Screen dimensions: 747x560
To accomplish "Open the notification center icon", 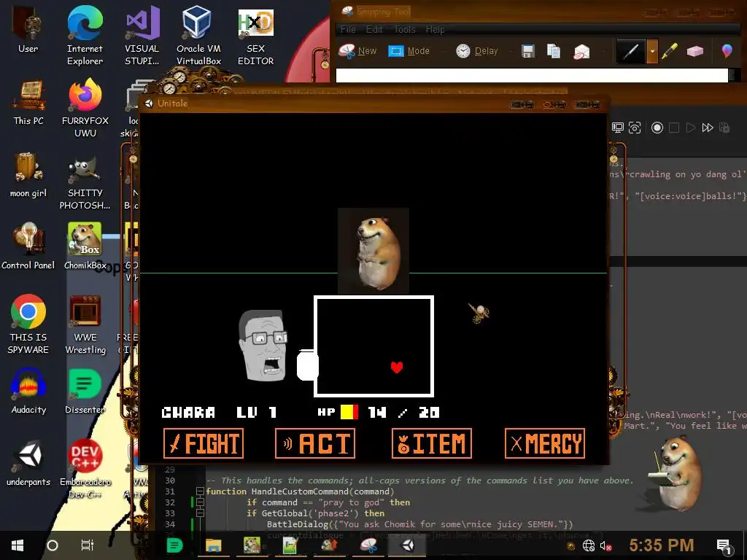I will (724, 546).
